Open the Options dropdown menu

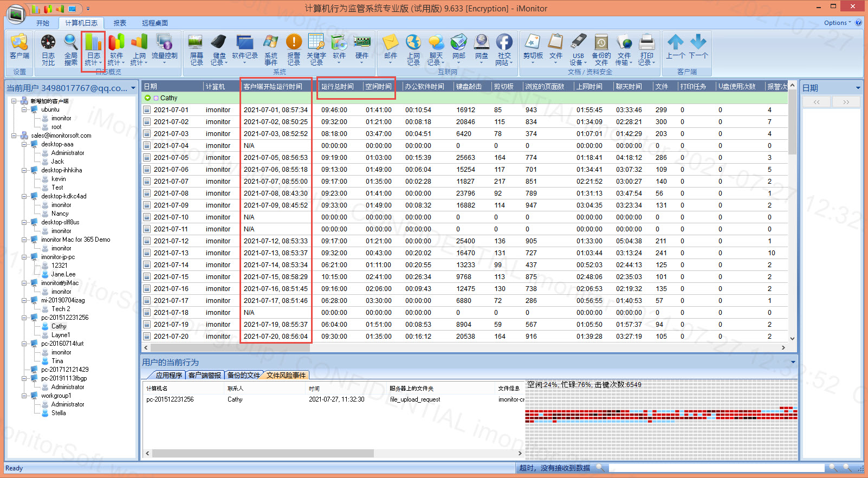coord(838,23)
